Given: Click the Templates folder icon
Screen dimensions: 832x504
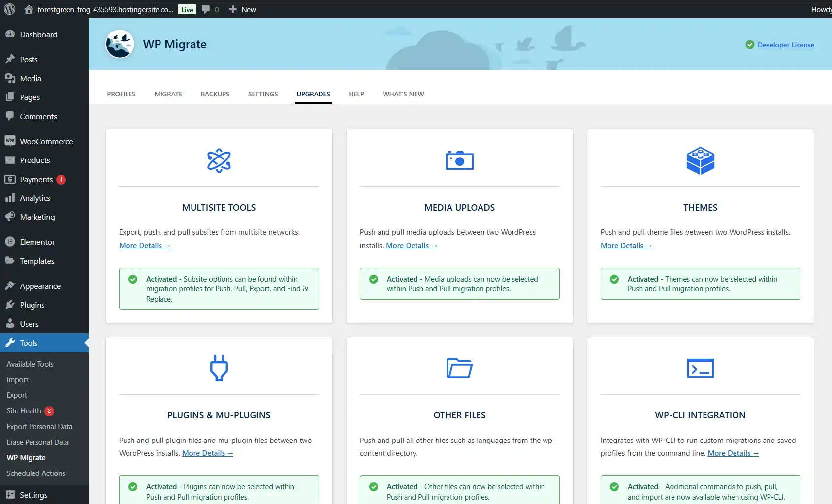Looking at the screenshot, I should (10, 261).
